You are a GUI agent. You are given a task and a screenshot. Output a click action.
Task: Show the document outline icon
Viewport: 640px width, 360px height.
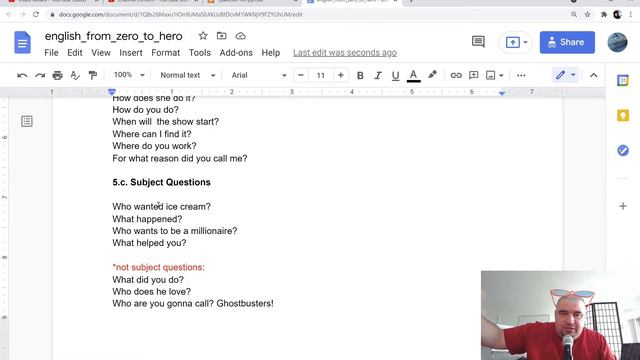pyautogui.click(x=27, y=121)
